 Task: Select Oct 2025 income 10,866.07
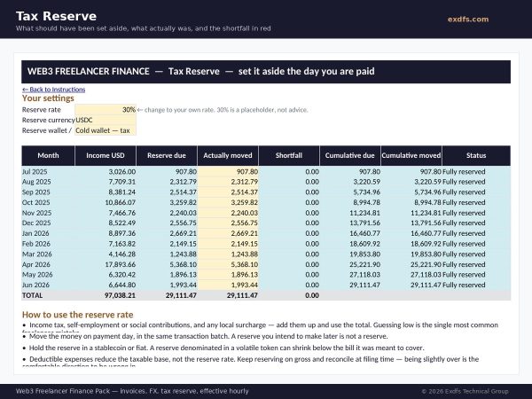[x=106, y=202]
